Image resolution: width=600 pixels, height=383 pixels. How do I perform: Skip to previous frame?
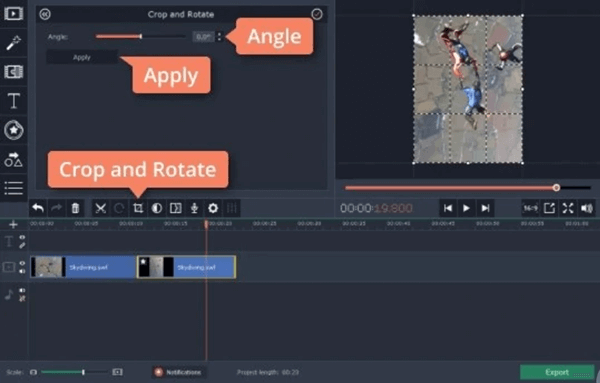[x=448, y=208]
